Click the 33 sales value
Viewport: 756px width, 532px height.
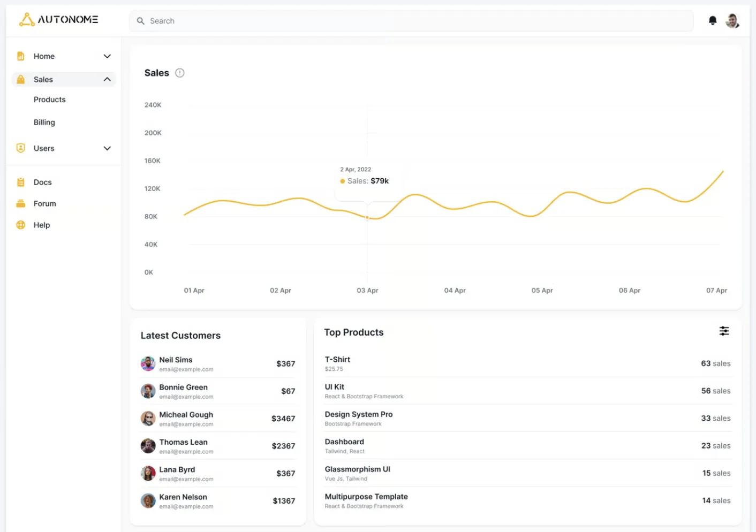pyautogui.click(x=716, y=418)
